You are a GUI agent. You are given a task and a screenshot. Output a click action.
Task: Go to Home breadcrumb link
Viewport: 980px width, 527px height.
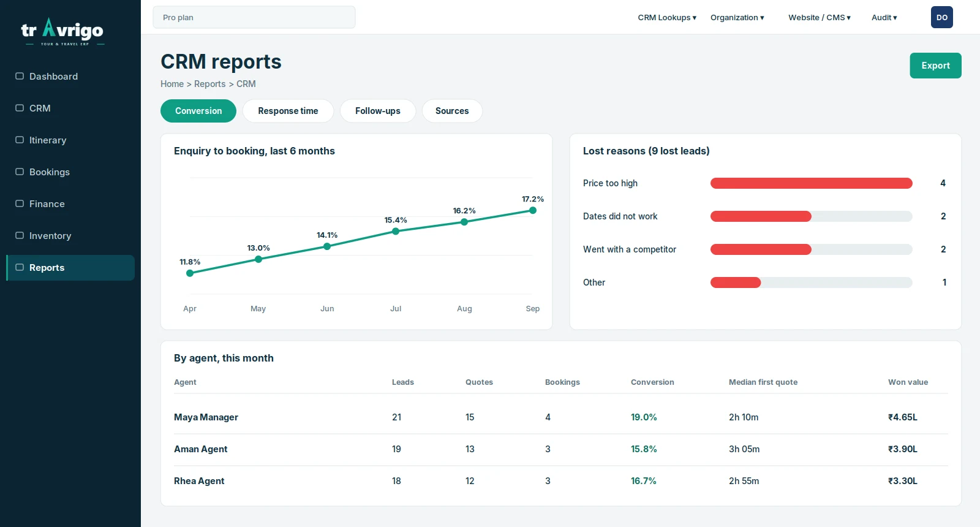(172, 84)
